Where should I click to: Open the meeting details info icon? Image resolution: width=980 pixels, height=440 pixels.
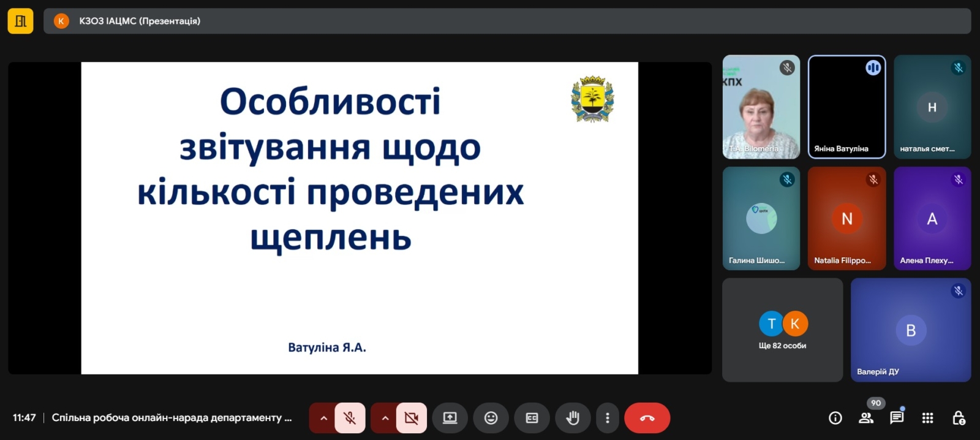pos(835,418)
